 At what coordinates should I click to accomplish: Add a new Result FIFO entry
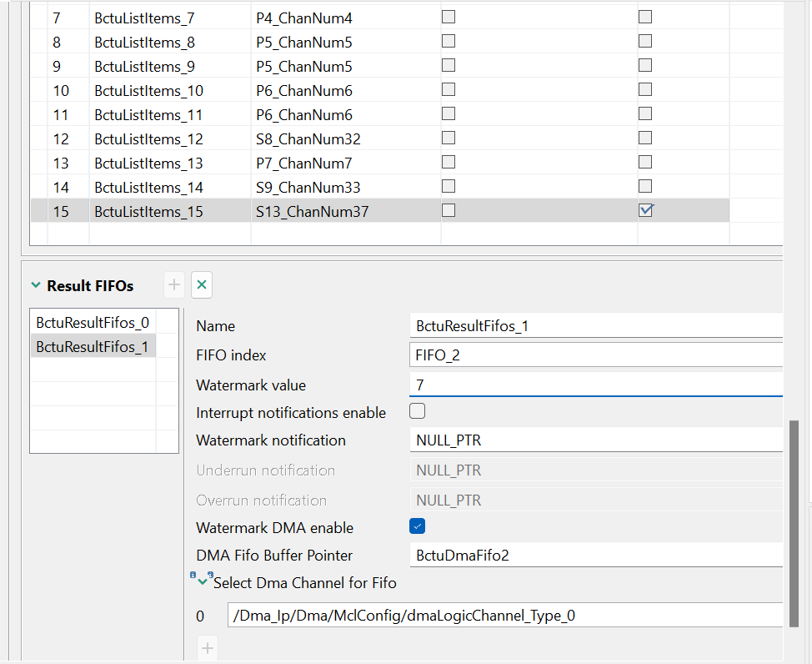point(174,284)
